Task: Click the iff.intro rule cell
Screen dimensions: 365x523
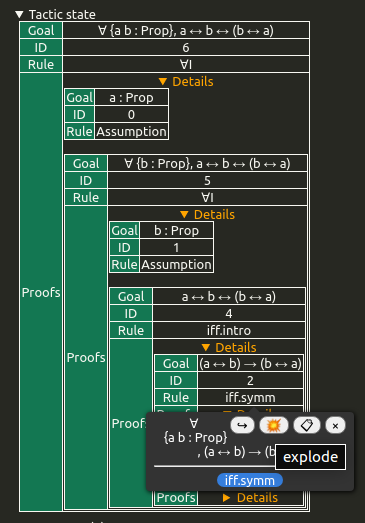Action: tap(229, 331)
